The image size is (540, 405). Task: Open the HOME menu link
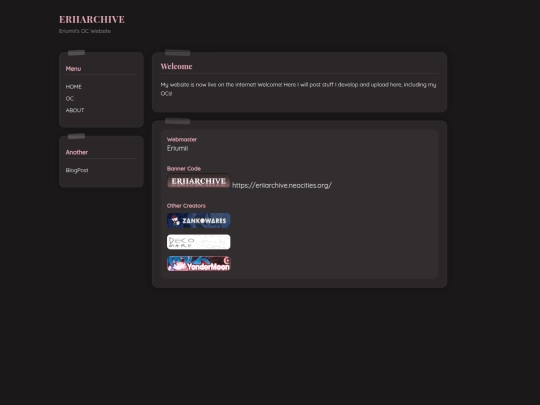tap(73, 87)
